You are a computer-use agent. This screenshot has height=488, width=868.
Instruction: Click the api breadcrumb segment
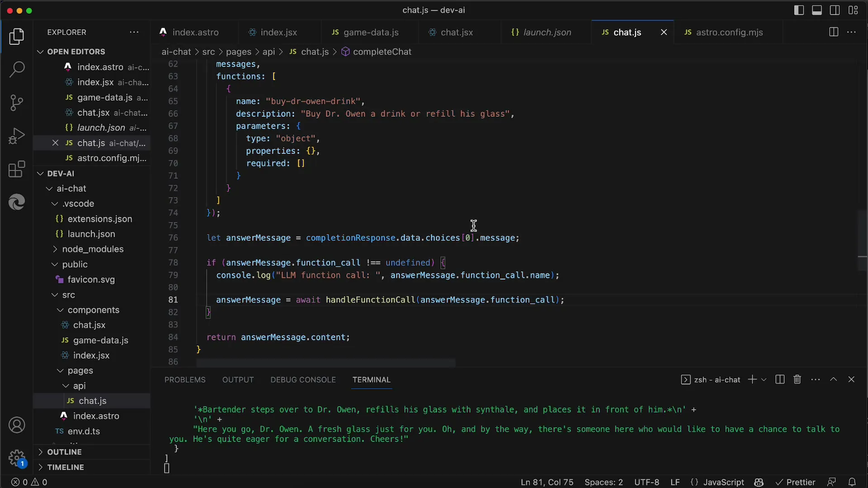coord(268,52)
